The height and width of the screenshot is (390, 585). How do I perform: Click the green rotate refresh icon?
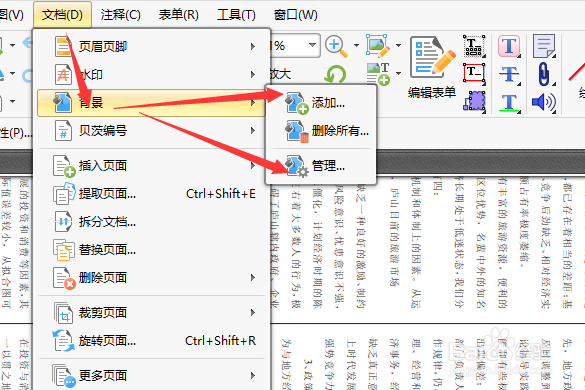tap(335, 74)
